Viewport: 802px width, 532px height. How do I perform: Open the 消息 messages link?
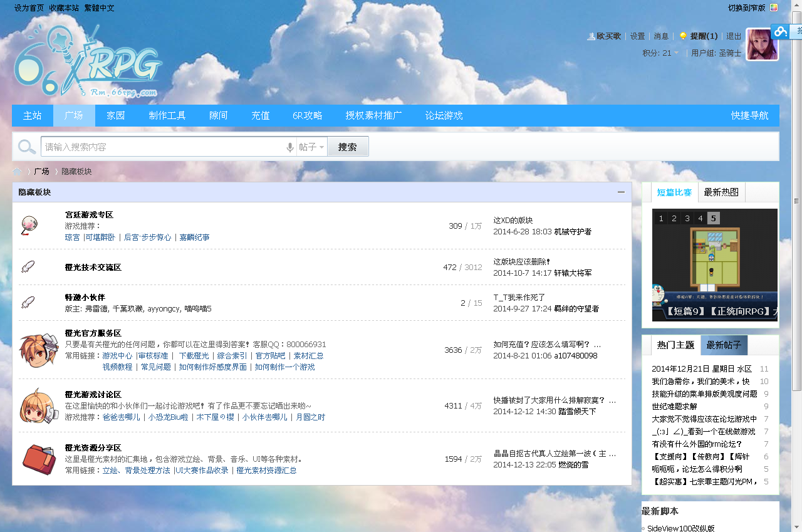click(661, 36)
